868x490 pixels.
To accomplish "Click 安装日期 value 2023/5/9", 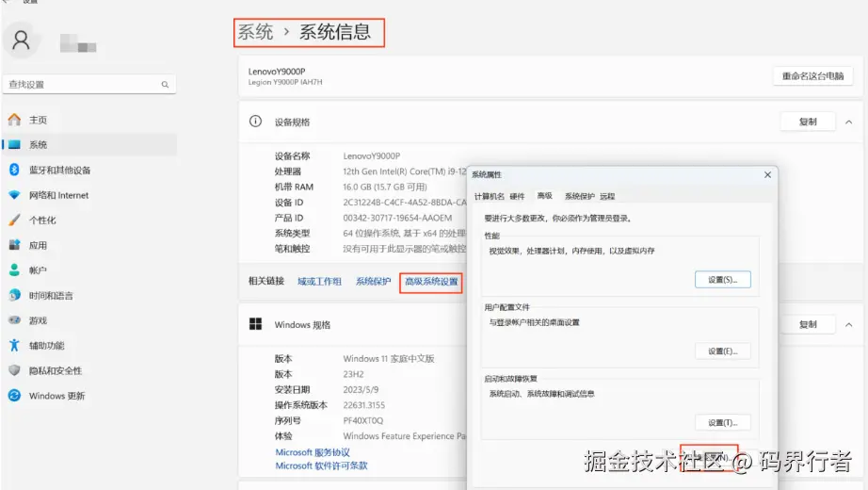I will 361,390.
